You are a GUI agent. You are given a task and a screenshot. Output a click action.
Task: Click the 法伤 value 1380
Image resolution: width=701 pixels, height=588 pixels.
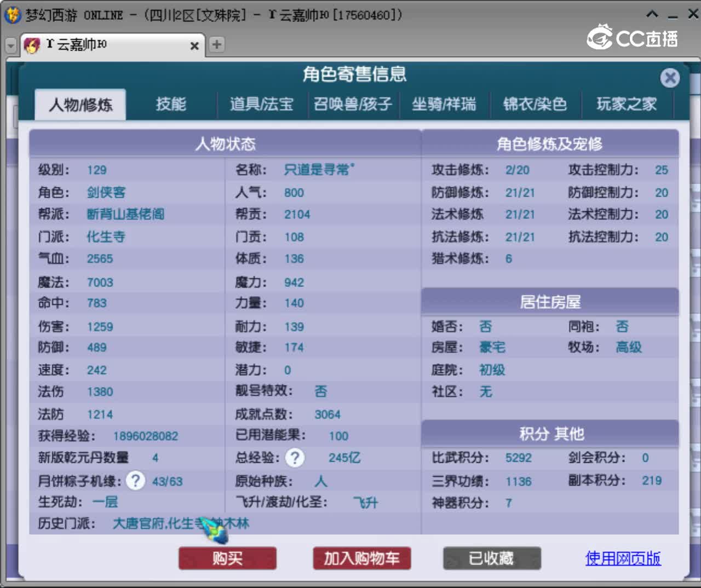pos(100,392)
